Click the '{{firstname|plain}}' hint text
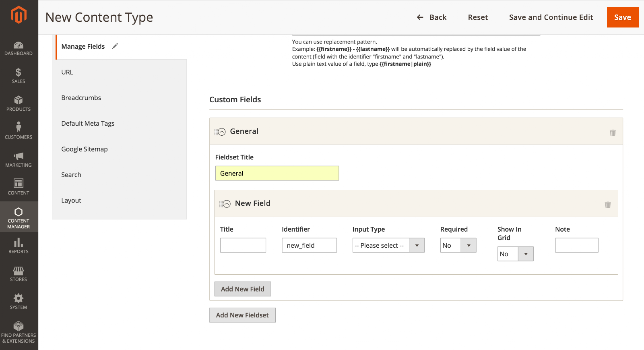 point(405,64)
